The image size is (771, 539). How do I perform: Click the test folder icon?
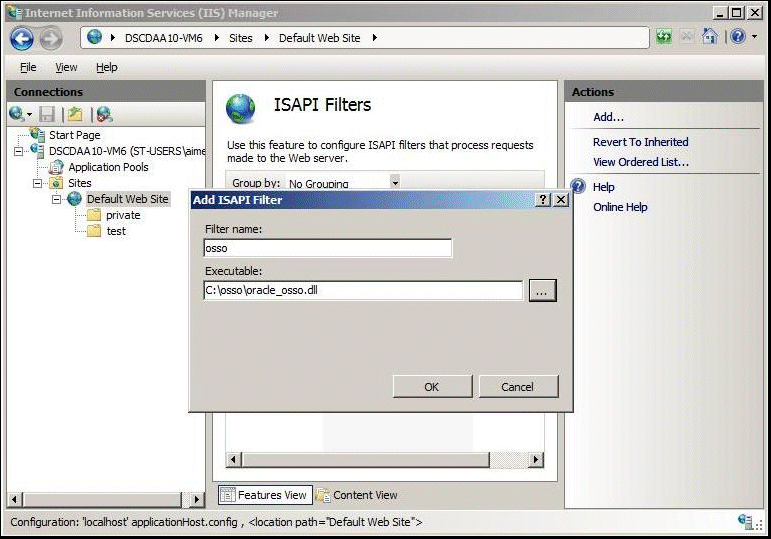pos(94,231)
